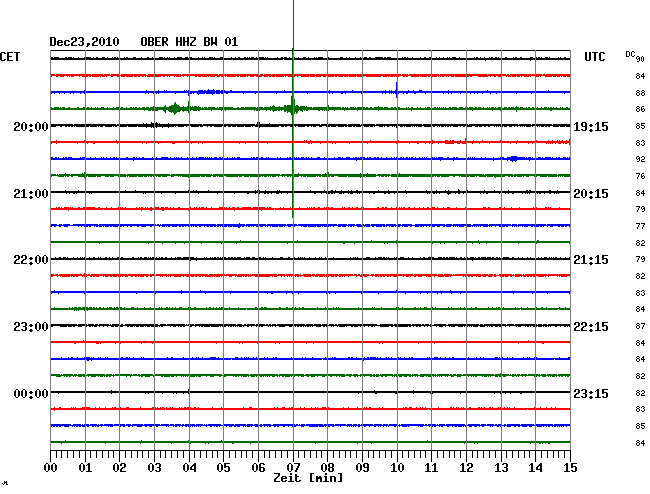Click the CET timezone header

click(10, 57)
